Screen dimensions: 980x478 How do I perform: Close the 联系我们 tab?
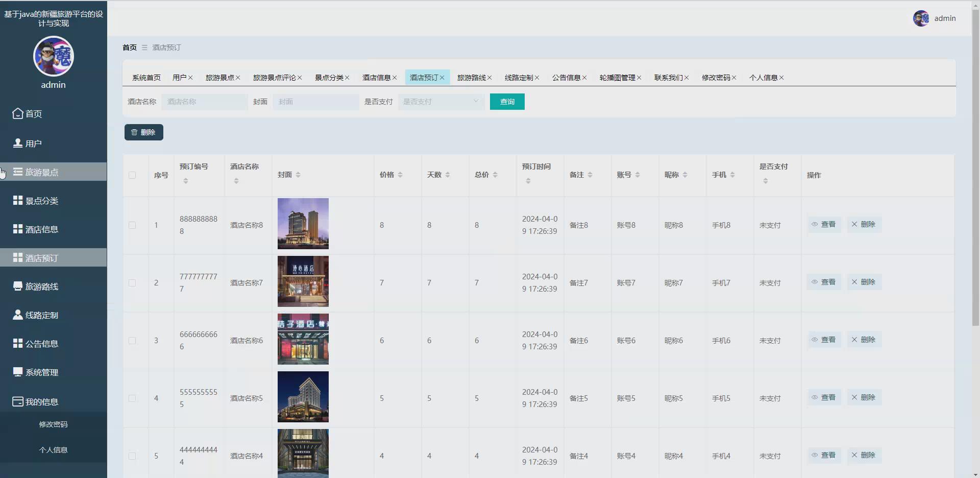tap(687, 78)
